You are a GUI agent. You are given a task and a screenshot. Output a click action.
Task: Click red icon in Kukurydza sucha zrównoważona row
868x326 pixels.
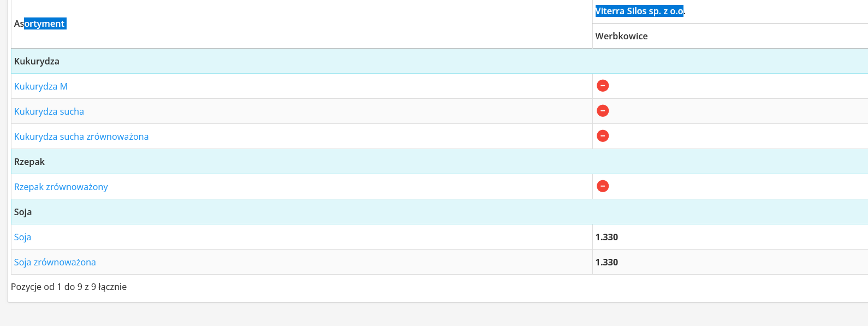(x=603, y=136)
